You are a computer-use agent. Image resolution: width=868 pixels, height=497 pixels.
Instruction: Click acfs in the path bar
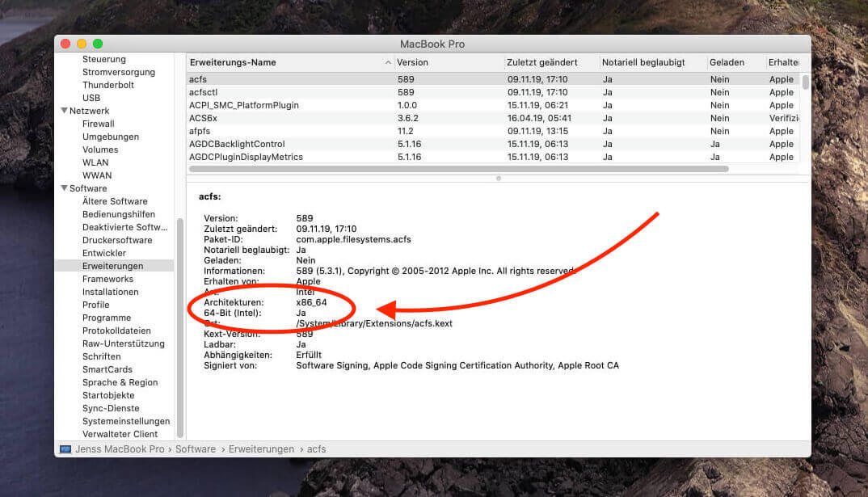point(317,449)
